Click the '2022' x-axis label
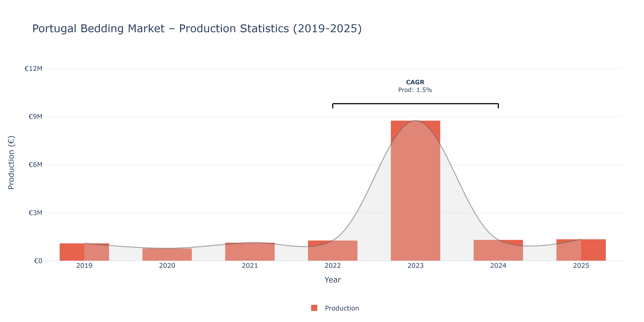 click(x=332, y=266)
